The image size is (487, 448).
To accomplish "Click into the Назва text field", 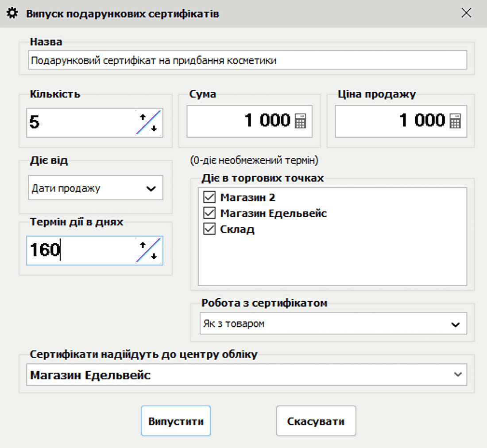I will (x=247, y=60).
